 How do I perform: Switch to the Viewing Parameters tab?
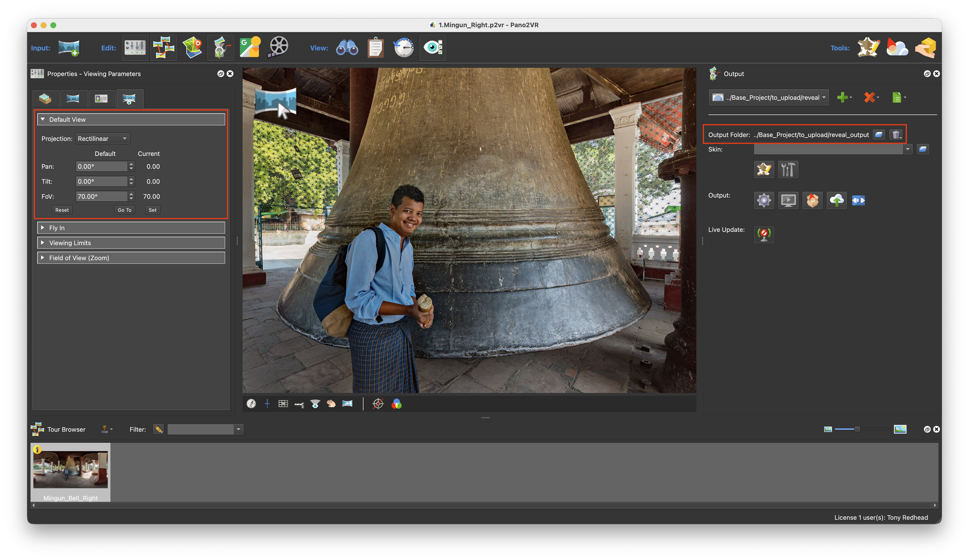(129, 99)
